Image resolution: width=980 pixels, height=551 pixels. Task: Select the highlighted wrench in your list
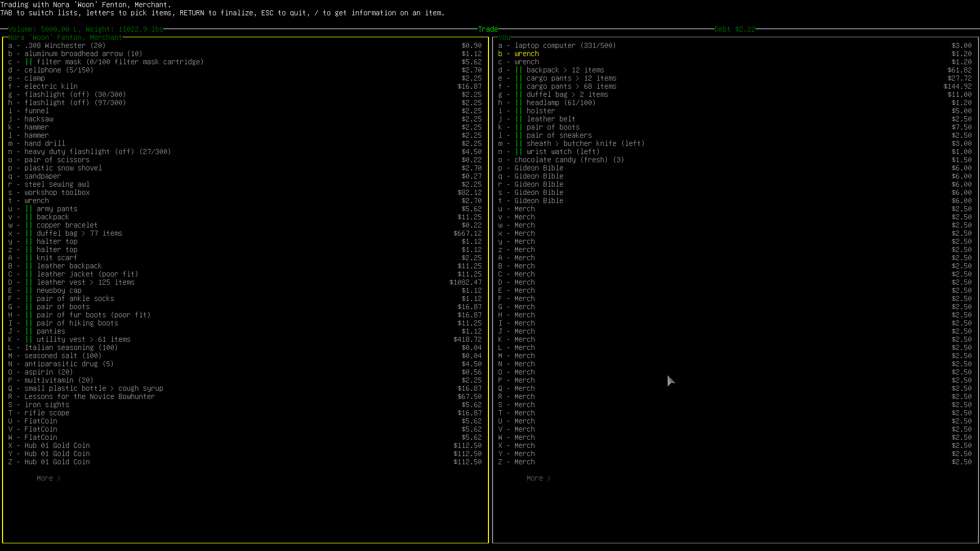(x=526, y=54)
